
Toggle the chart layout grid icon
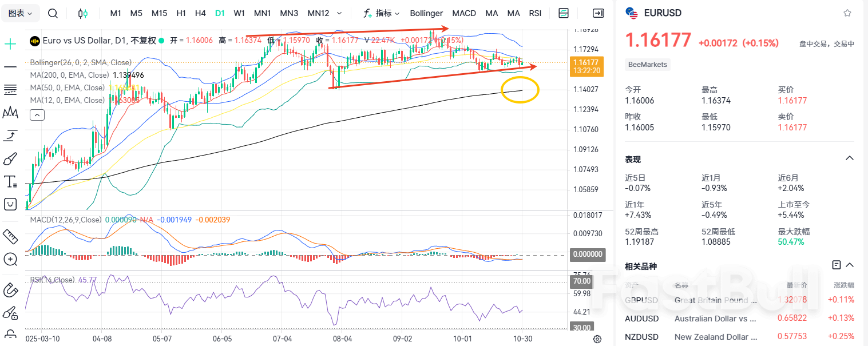click(x=563, y=13)
